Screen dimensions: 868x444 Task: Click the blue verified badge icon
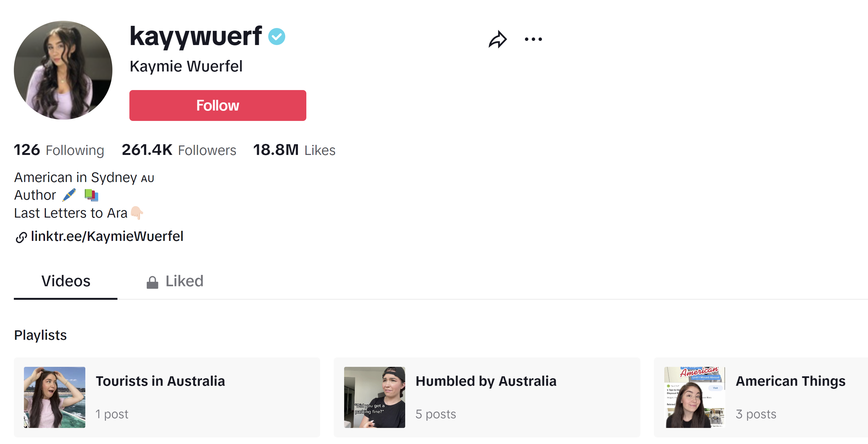tap(276, 37)
